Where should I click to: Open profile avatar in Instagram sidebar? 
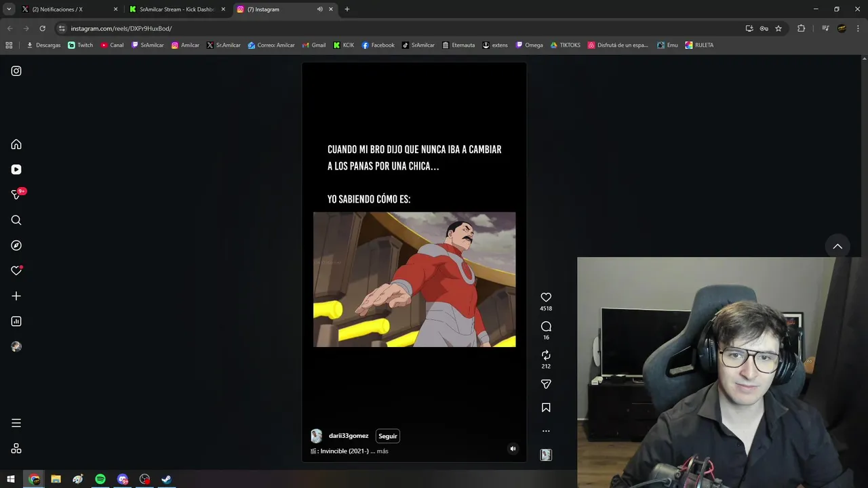point(16,346)
